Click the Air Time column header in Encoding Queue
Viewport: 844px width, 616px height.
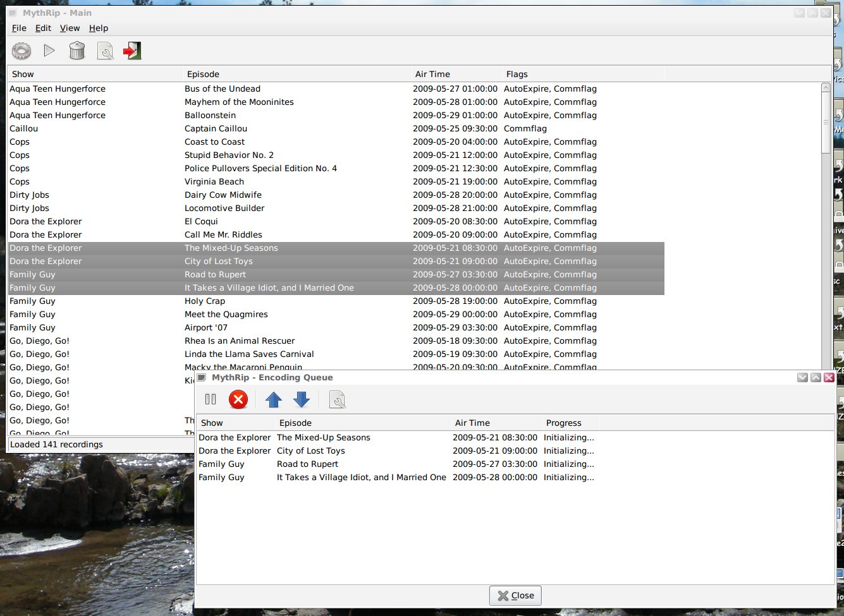tap(496, 423)
